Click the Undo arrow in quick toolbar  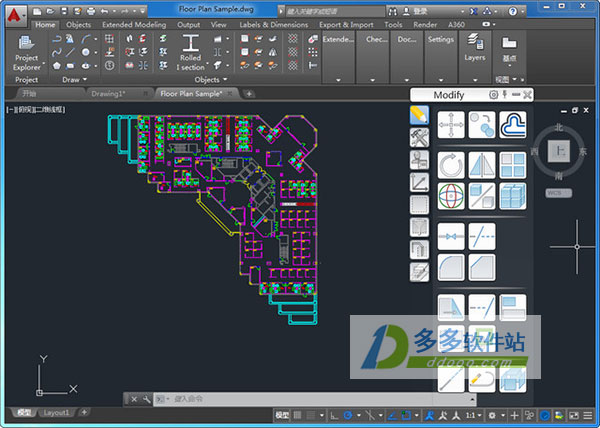[x=104, y=11]
